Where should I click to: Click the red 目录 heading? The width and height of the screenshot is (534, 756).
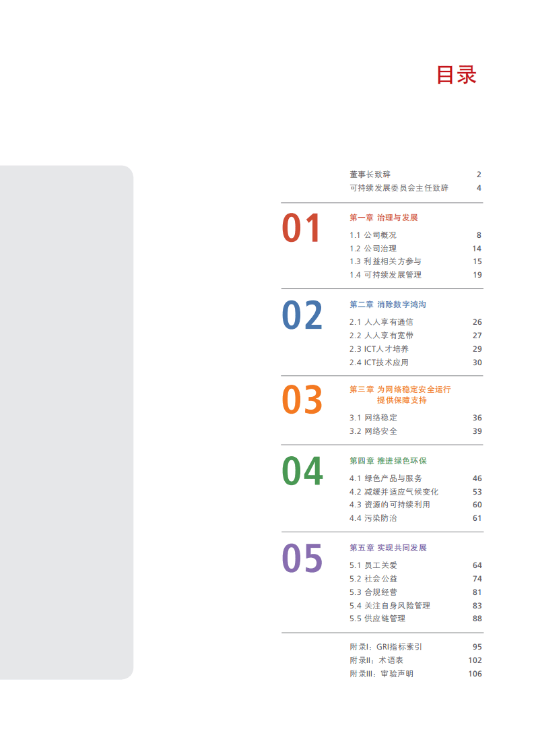click(456, 75)
